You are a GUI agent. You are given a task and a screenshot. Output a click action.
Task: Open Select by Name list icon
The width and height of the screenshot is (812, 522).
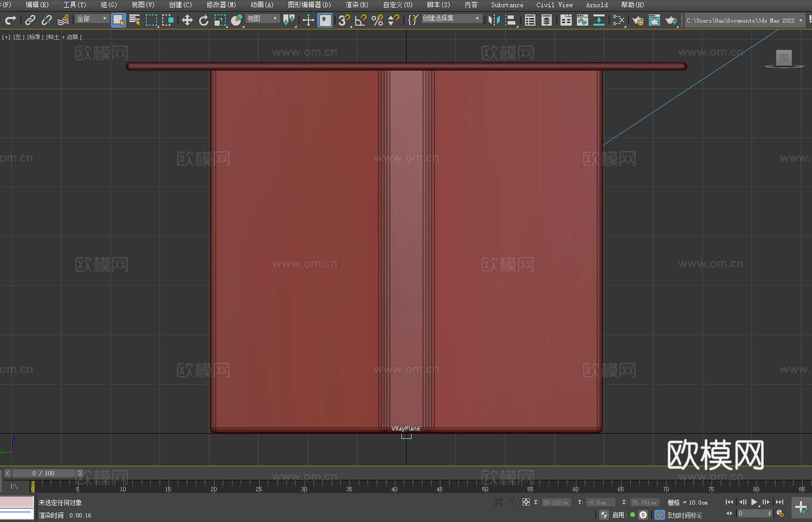pos(135,20)
